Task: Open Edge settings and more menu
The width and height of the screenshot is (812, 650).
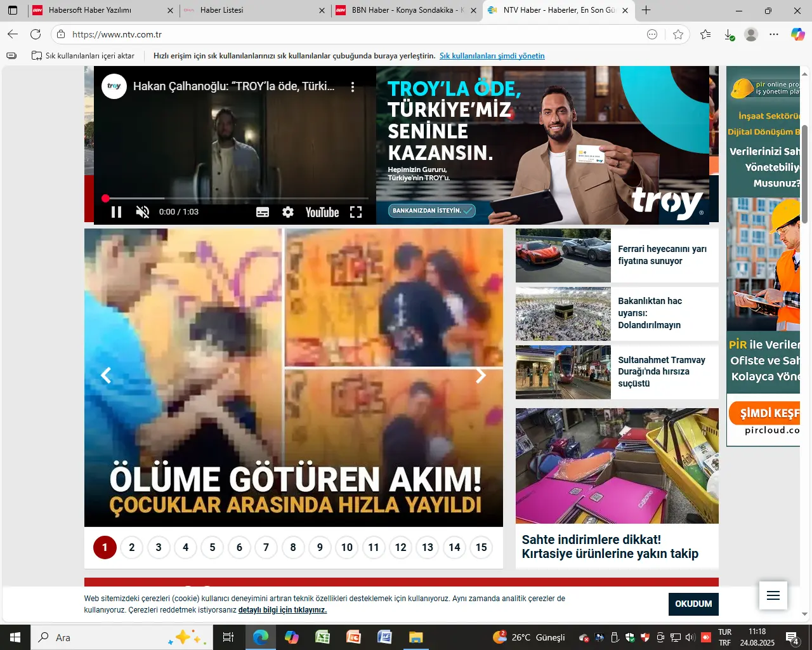Action: pos(774,34)
